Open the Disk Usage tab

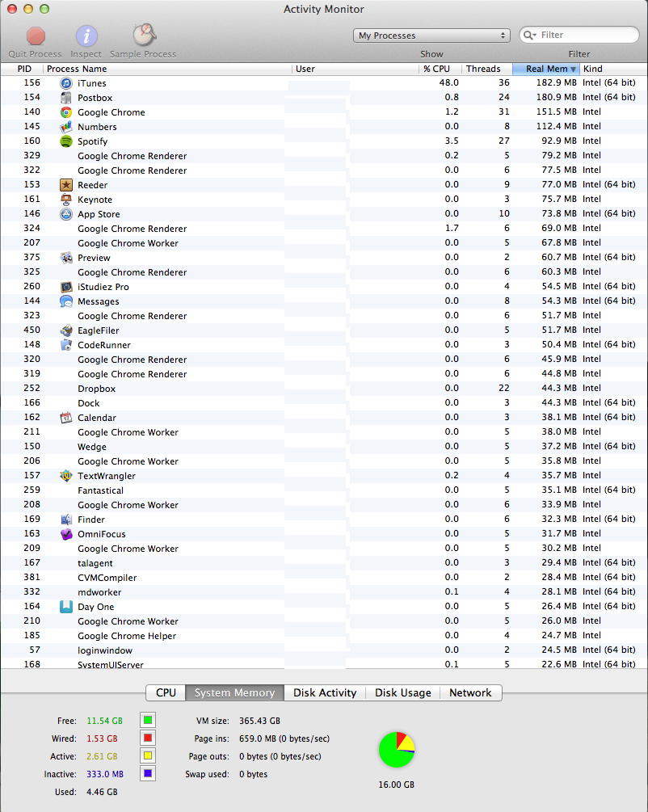click(x=403, y=693)
